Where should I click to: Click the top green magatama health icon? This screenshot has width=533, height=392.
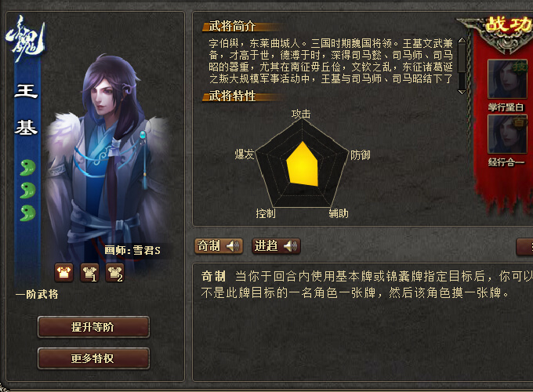coord(27,167)
